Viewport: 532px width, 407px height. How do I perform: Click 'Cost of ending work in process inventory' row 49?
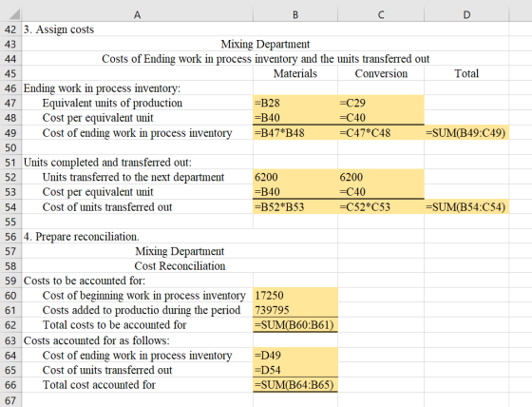pyautogui.click(x=137, y=133)
